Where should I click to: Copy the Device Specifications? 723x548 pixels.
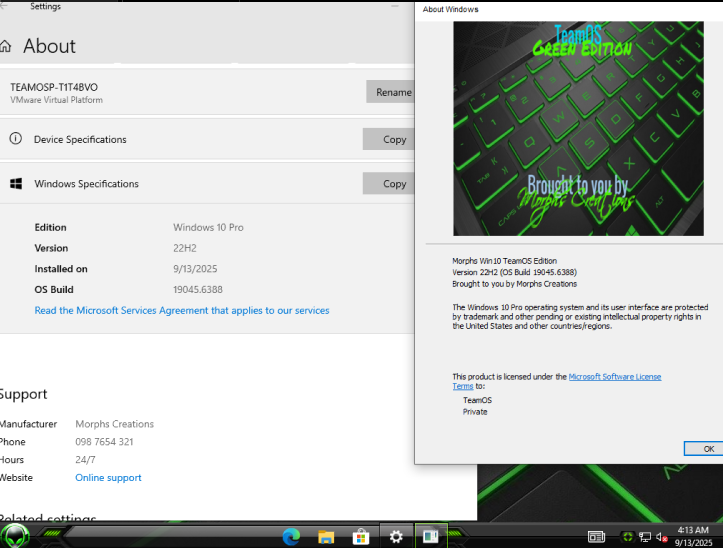(389, 139)
